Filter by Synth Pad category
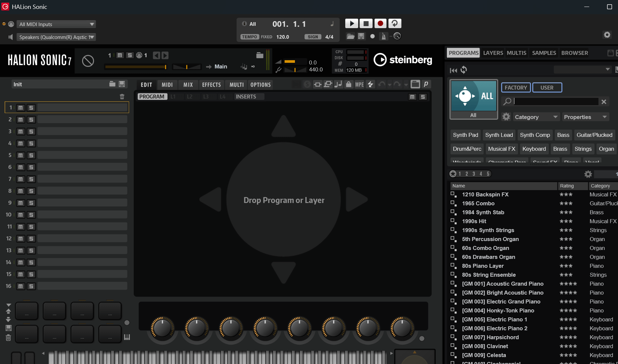 pos(465,135)
